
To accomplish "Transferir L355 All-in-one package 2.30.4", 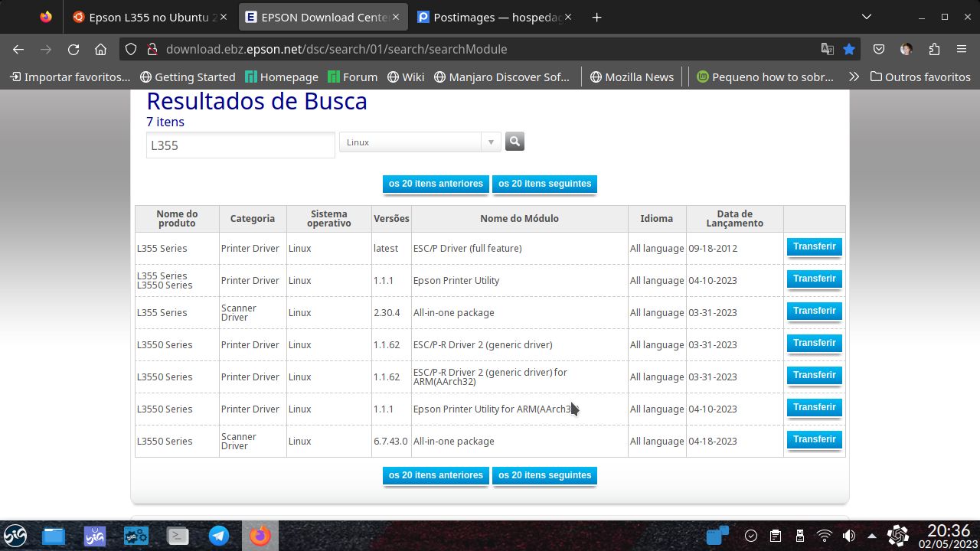I will click(x=815, y=311).
